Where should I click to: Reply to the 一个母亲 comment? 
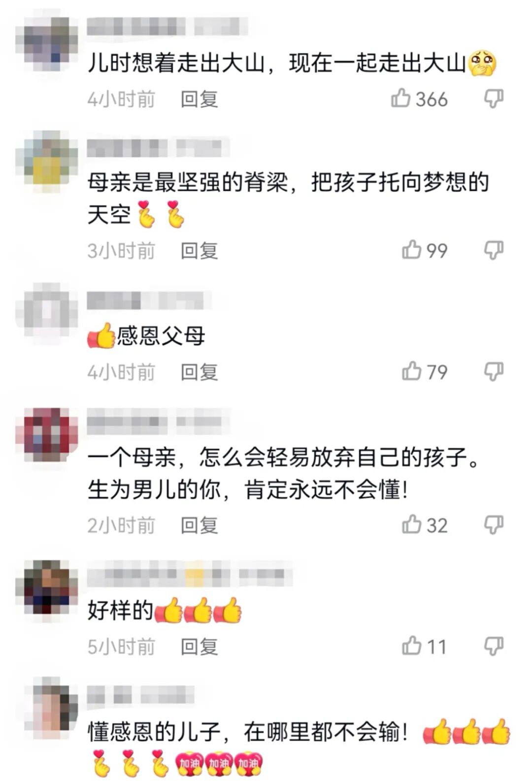pos(199,525)
